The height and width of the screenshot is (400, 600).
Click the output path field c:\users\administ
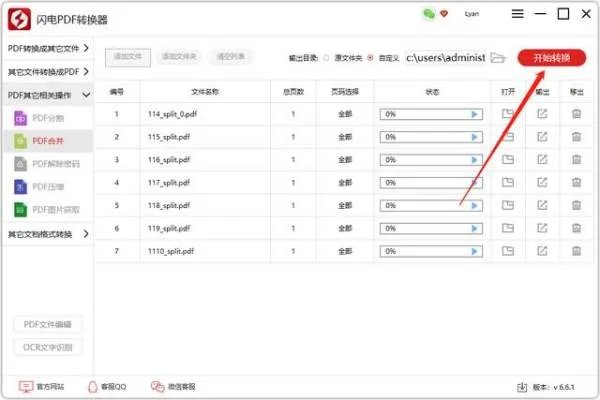(x=446, y=58)
